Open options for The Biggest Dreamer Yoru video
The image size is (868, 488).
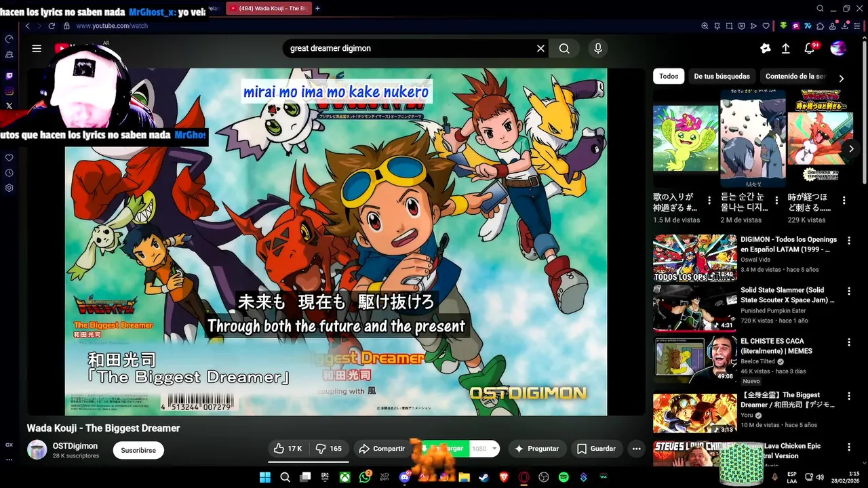848,396
